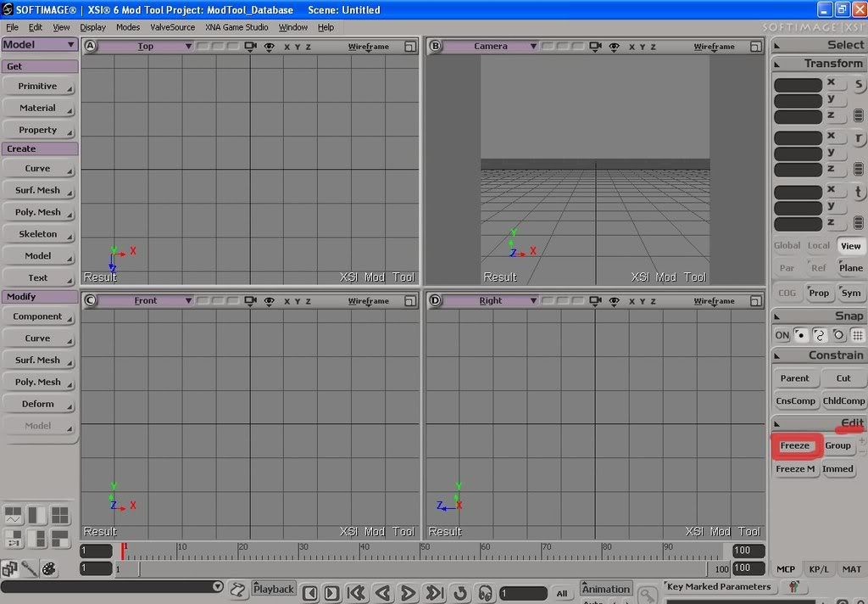Turn snapping ON in Snap panel
Screen dimensions: 868x604
[782, 335]
